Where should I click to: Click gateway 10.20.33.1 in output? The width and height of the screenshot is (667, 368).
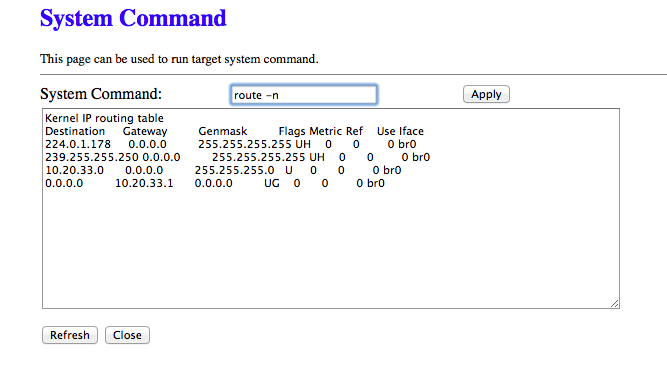(144, 183)
